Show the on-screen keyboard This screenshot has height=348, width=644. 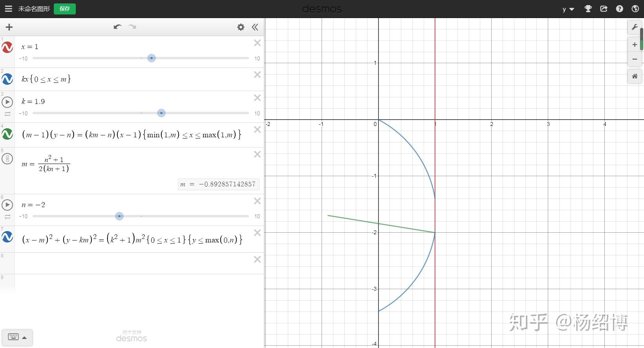(x=17, y=337)
